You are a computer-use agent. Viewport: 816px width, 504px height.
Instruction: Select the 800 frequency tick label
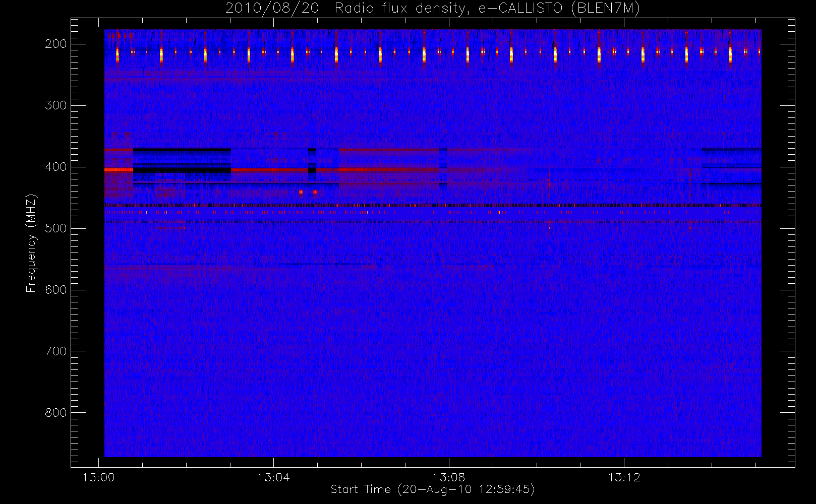pos(55,413)
